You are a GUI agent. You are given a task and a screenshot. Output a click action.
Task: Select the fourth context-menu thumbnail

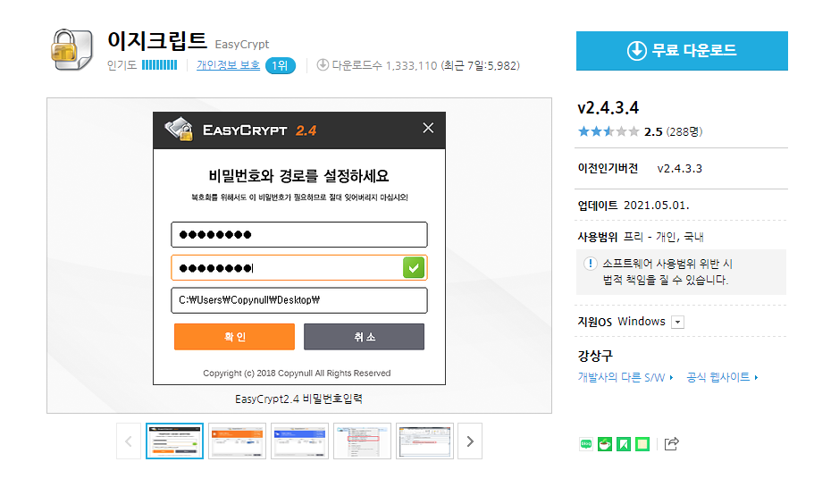(x=363, y=441)
